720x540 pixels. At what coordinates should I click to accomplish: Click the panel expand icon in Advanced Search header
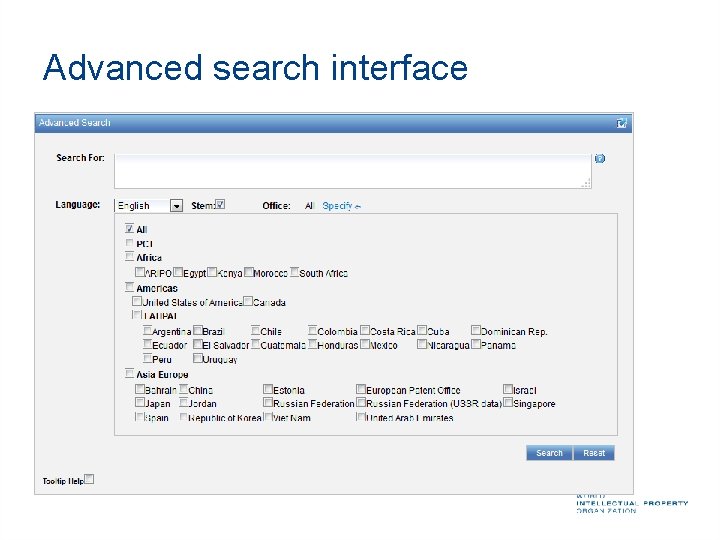622,123
